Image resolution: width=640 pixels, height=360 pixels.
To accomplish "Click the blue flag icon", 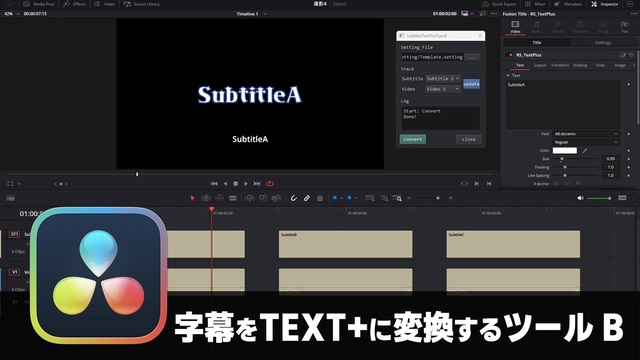I will point(334,198).
